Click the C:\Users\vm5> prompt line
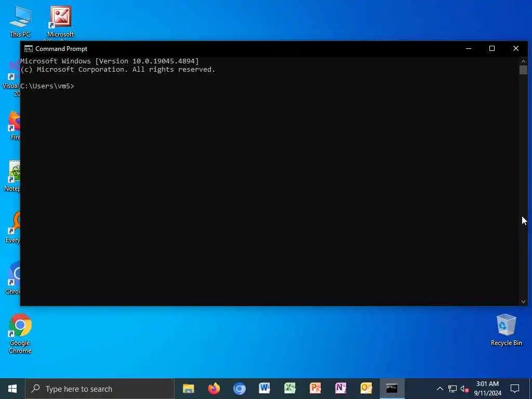Viewport: 532px width, 399px height. [47, 86]
